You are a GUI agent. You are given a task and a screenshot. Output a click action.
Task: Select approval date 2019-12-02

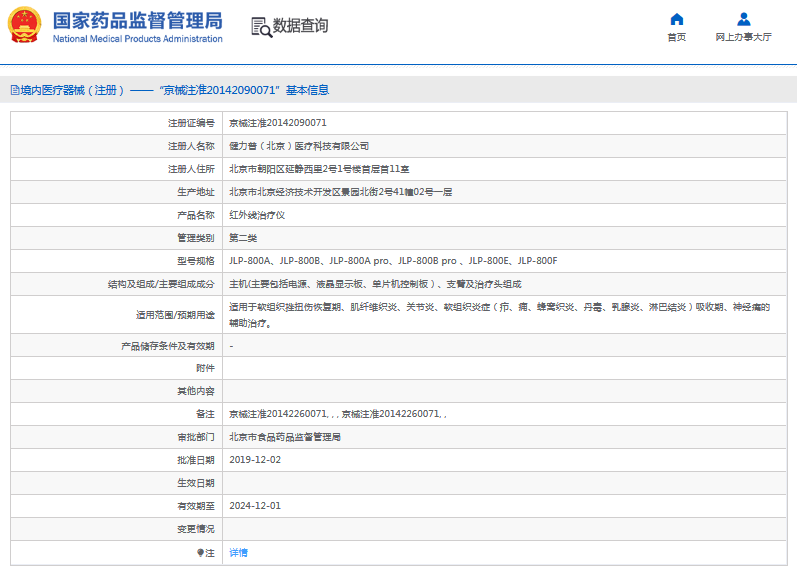(255, 460)
